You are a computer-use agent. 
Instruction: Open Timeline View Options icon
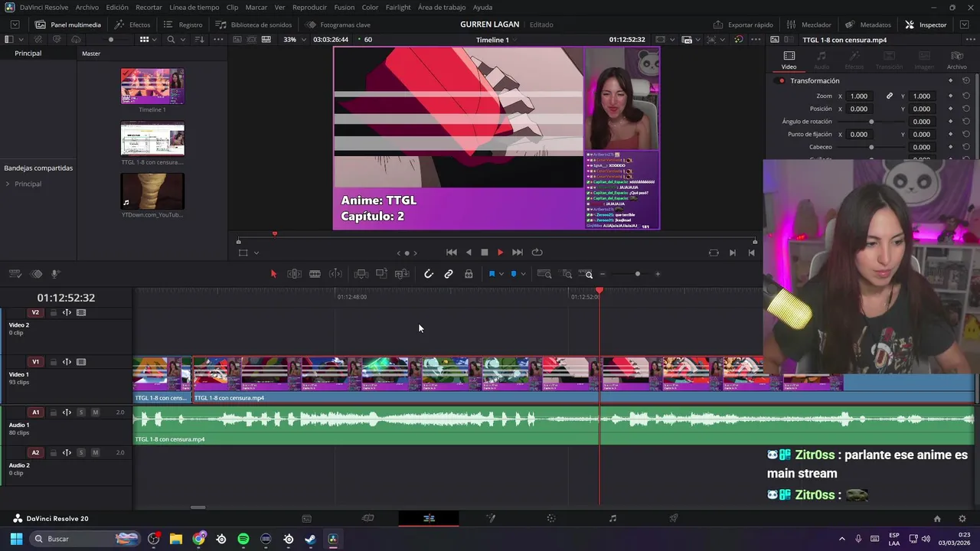coord(15,274)
